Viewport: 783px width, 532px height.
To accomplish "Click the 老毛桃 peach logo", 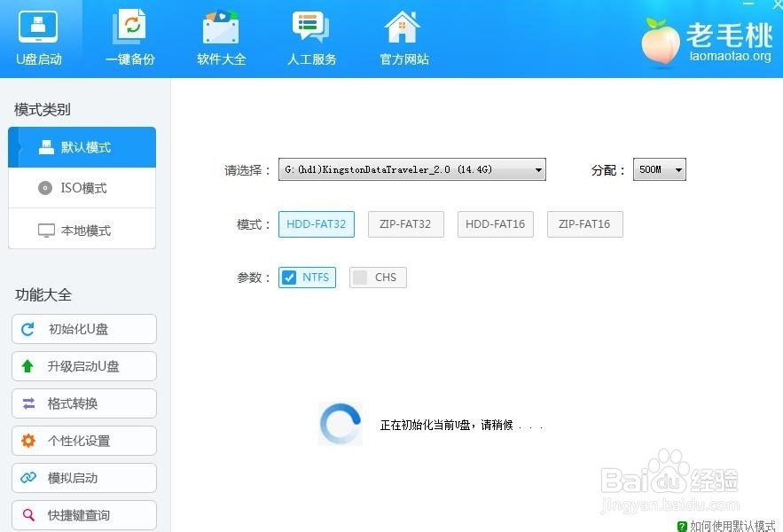I will [x=660, y=42].
